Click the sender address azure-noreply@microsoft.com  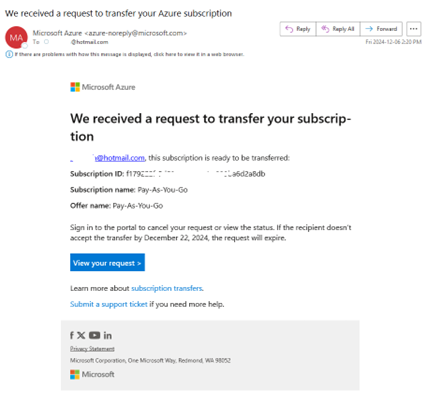click(136, 33)
